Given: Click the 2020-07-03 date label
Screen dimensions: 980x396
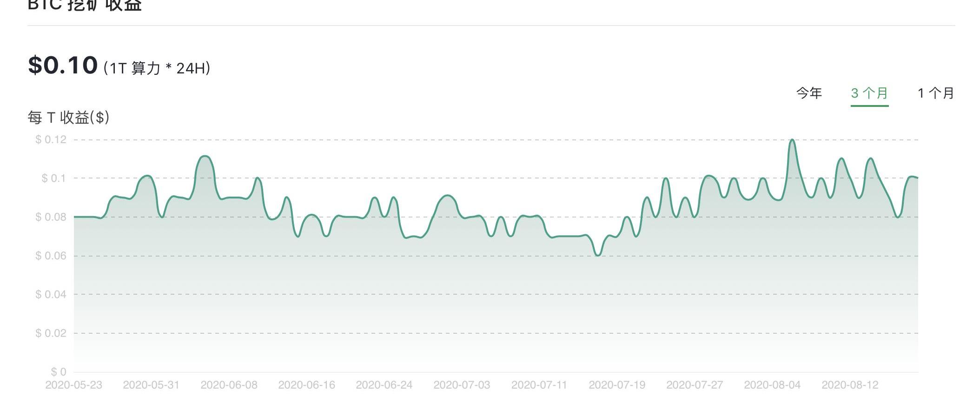Looking at the screenshot, I should click(462, 385).
